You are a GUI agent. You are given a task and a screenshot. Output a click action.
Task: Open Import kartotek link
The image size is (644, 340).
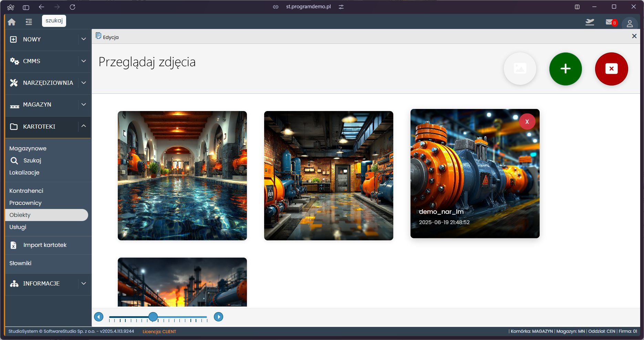(x=45, y=245)
